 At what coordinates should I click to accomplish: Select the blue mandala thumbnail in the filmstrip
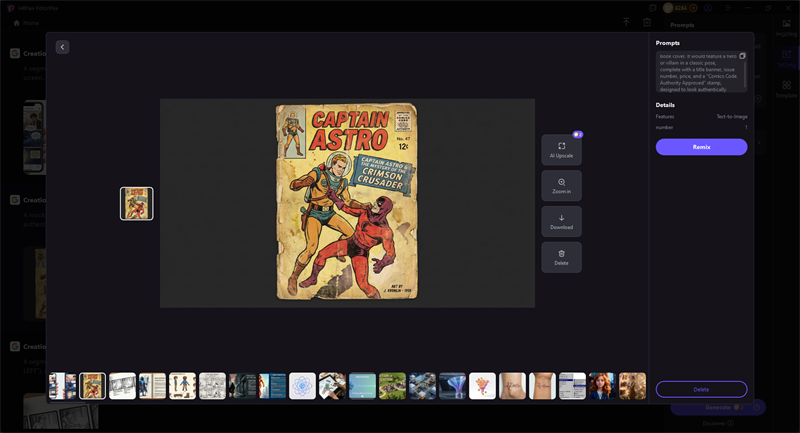point(302,386)
